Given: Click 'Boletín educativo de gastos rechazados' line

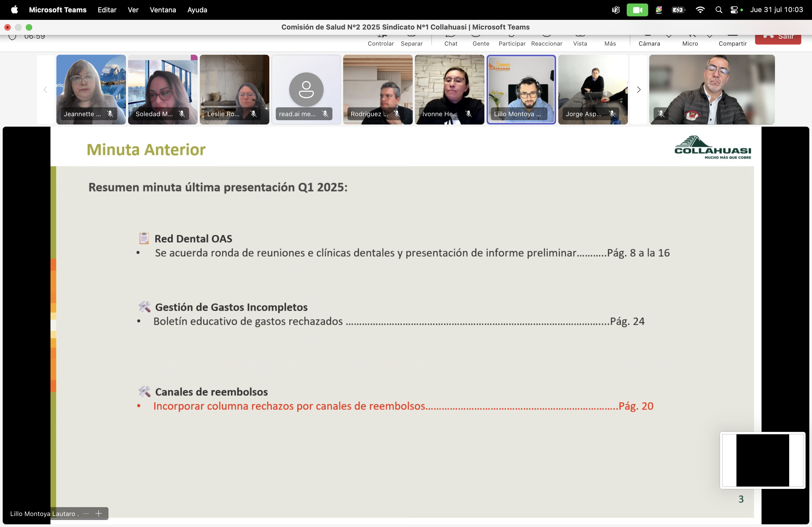Looking at the screenshot, I should pyautogui.click(x=399, y=321).
